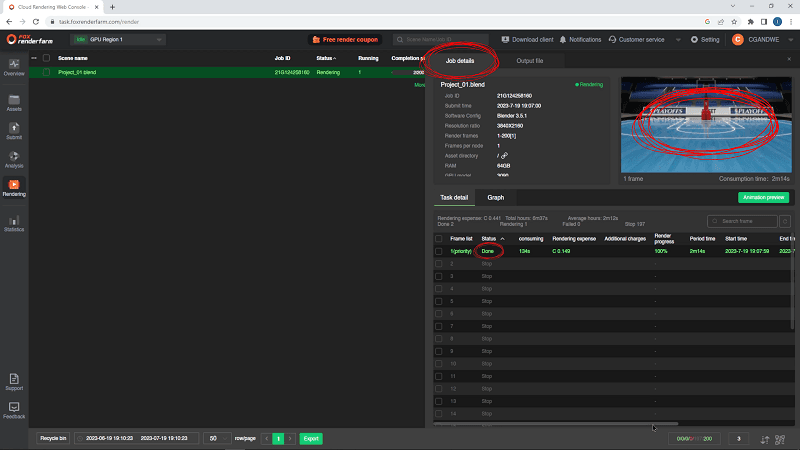Switch to the Graph tab
Screen dimensions: 800x450
(x=495, y=197)
